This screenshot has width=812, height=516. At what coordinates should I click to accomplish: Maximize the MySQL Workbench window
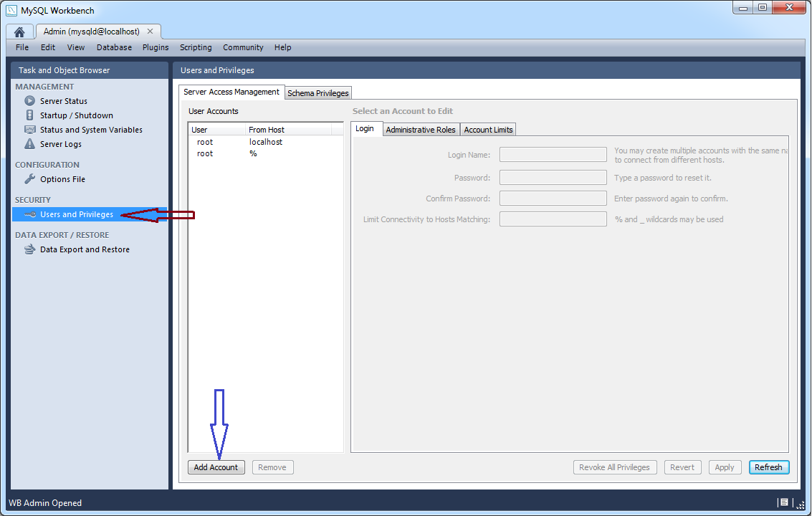coord(763,7)
